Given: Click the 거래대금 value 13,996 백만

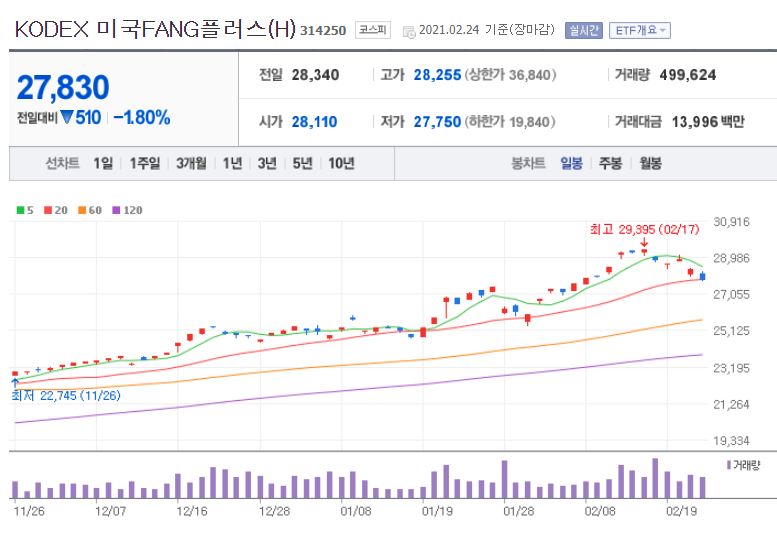Looking at the screenshot, I should [x=708, y=122].
